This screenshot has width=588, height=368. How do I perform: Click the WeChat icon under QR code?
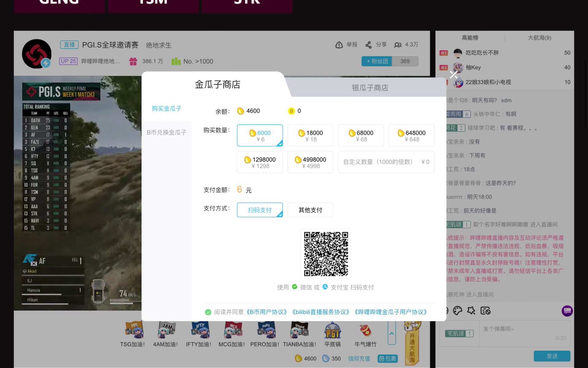295,287
